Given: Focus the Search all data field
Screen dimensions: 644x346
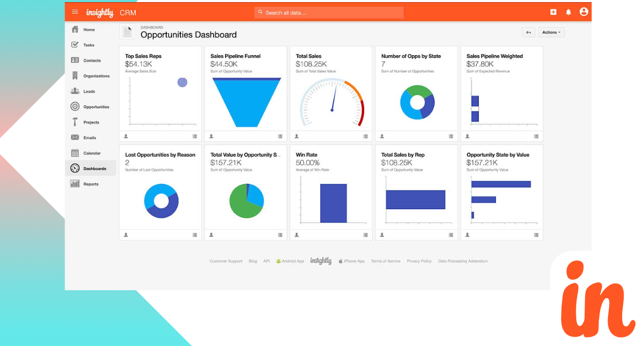Looking at the screenshot, I should point(329,13).
